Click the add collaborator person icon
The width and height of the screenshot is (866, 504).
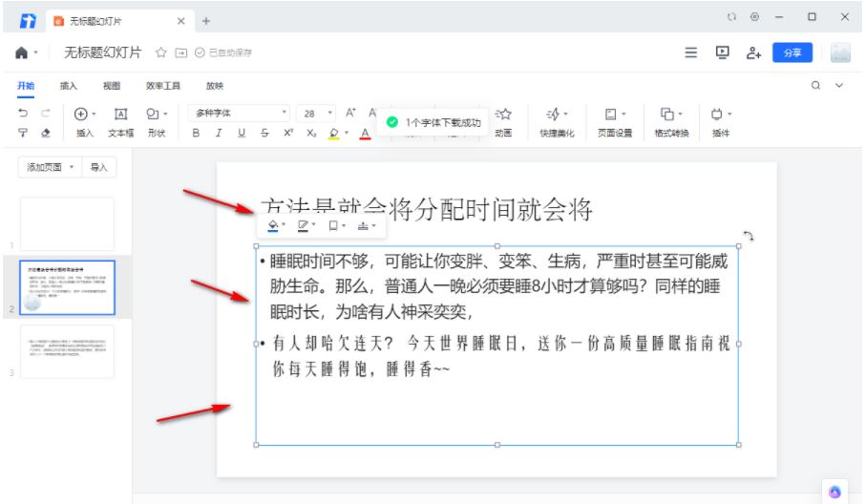click(x=753, y=53)
